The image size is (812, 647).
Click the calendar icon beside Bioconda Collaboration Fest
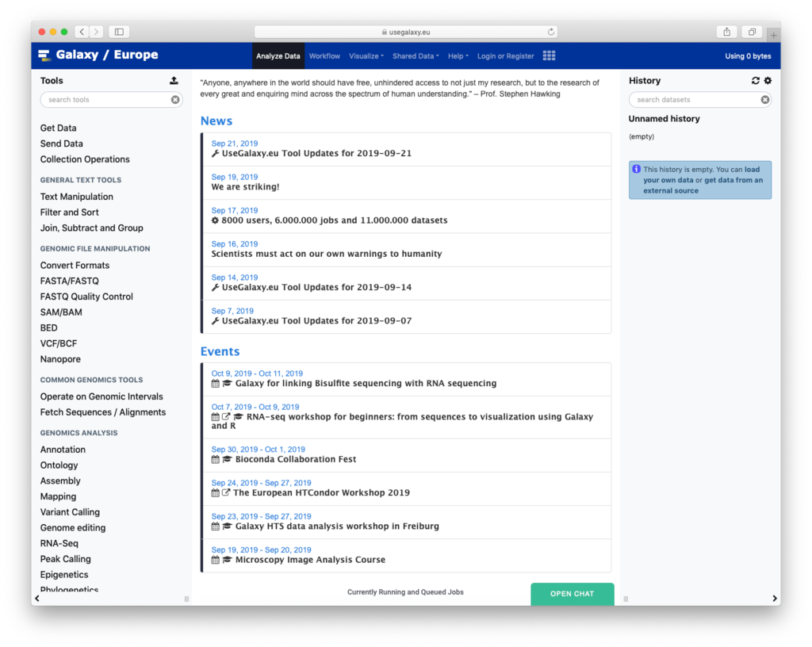point(216,459)
